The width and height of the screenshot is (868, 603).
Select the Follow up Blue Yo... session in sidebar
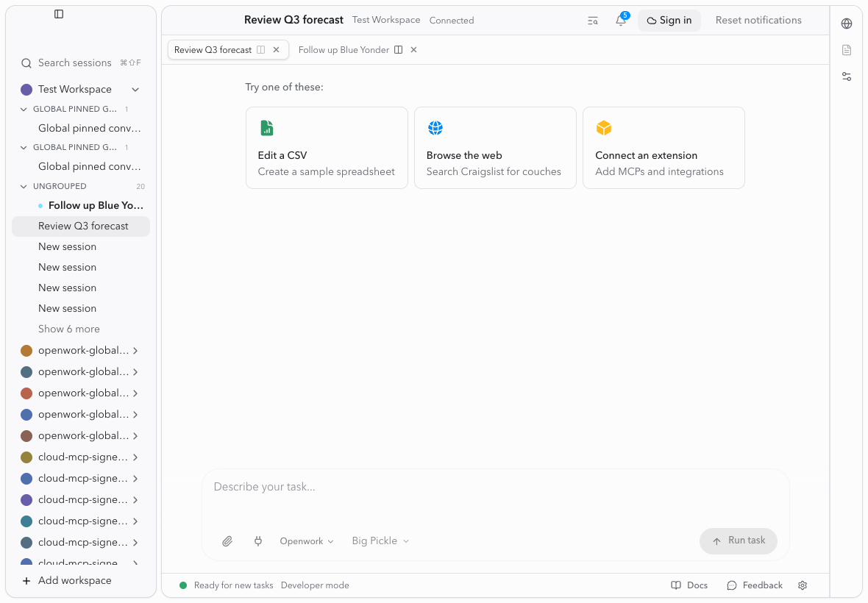(81, 206)
